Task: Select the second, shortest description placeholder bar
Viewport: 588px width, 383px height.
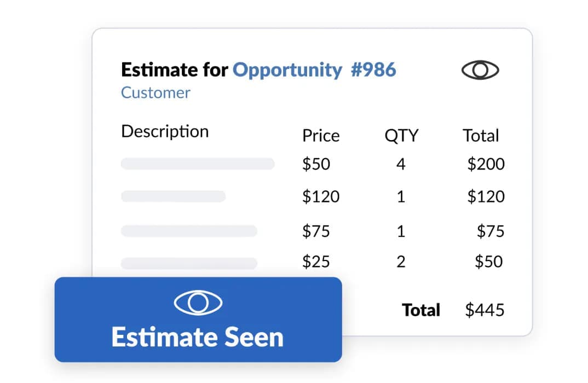Action: [x=173, y=196]
